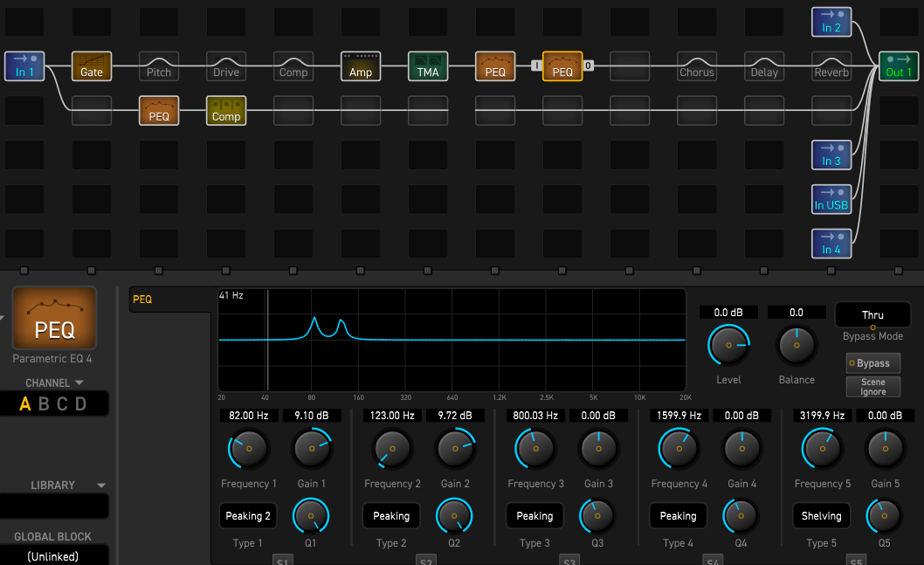Click the Balance knob
This screenshot has width=924, height=565.
pyautogui.click(x=796, y=345)
